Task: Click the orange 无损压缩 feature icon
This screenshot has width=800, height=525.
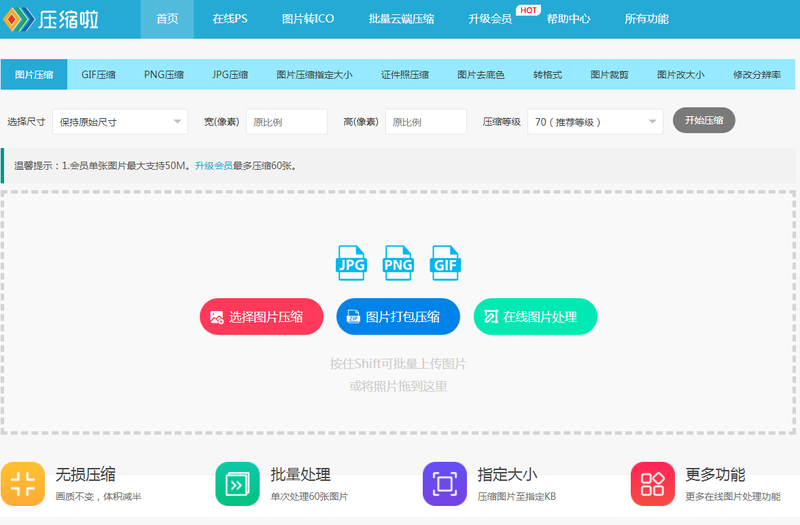Action: [x=23, y=484]
